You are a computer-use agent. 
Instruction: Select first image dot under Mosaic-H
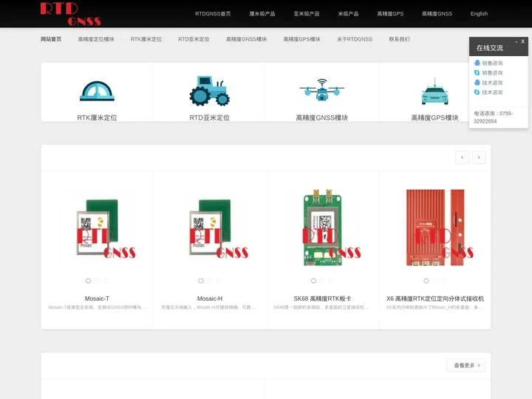pos(201,281)
